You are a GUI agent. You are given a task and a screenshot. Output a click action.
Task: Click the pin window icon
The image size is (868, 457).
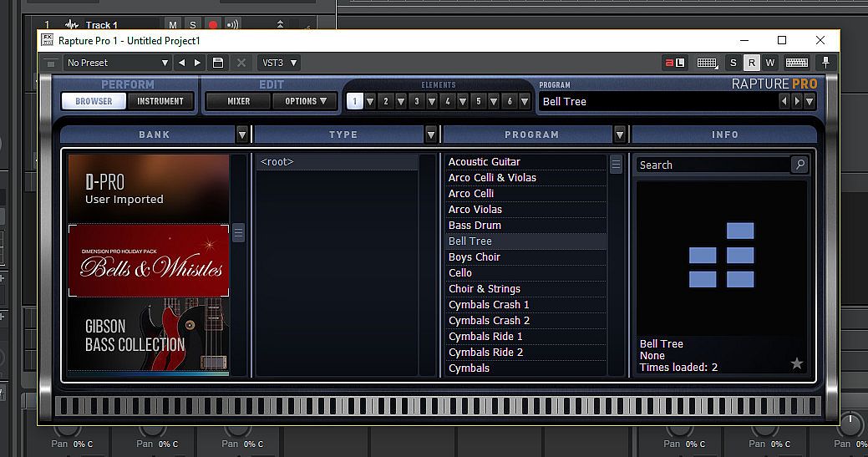[825, 63]
